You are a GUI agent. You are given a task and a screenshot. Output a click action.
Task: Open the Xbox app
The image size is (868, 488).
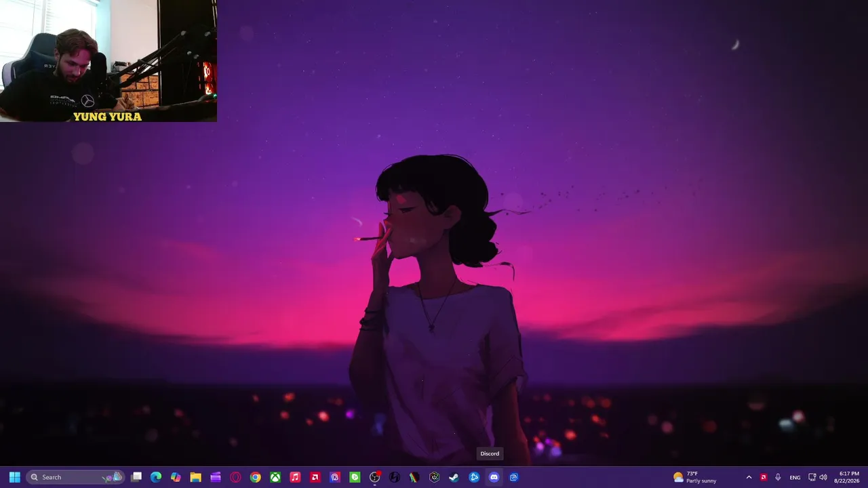pyautogui.click(x=275, y=477)
